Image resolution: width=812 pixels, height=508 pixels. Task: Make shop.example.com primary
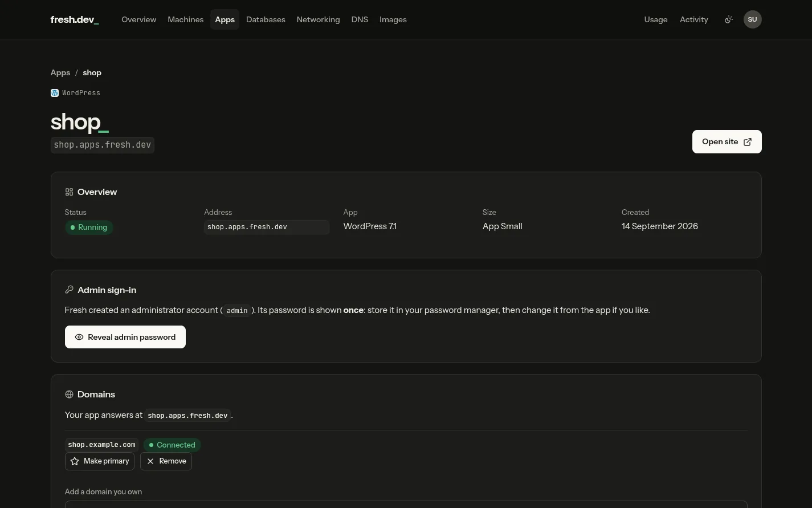click(100, 461)
